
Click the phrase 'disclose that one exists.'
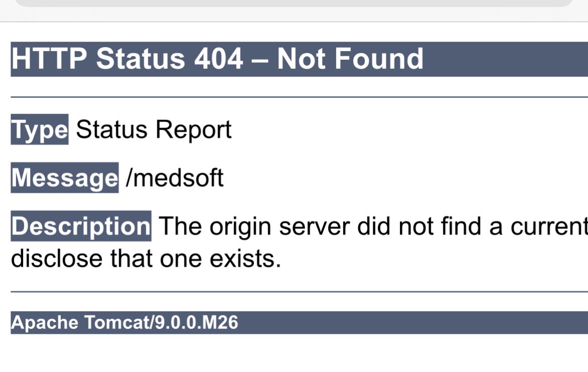pyautogui.click(x=146, y=259)
